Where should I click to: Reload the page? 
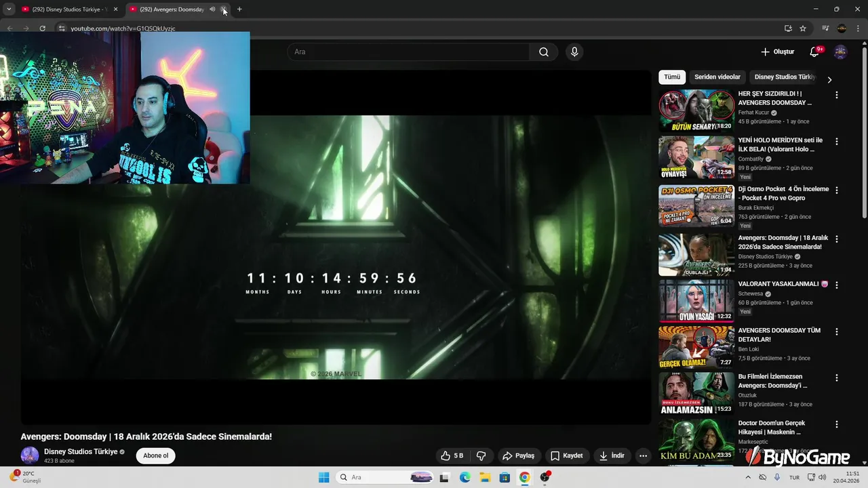(42, 28)
